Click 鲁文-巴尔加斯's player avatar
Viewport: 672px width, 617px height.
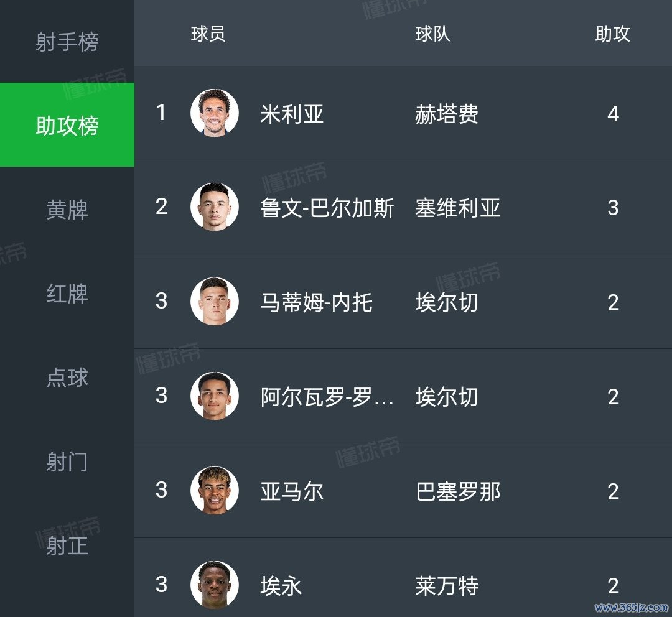(x=215, y=207)
